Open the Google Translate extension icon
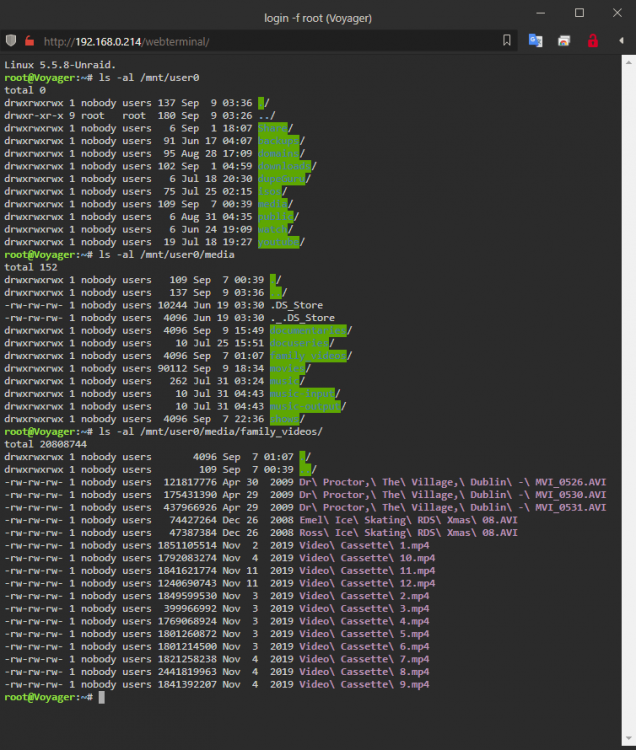This screenshot has height=750, width=636. tap(536, 41)
